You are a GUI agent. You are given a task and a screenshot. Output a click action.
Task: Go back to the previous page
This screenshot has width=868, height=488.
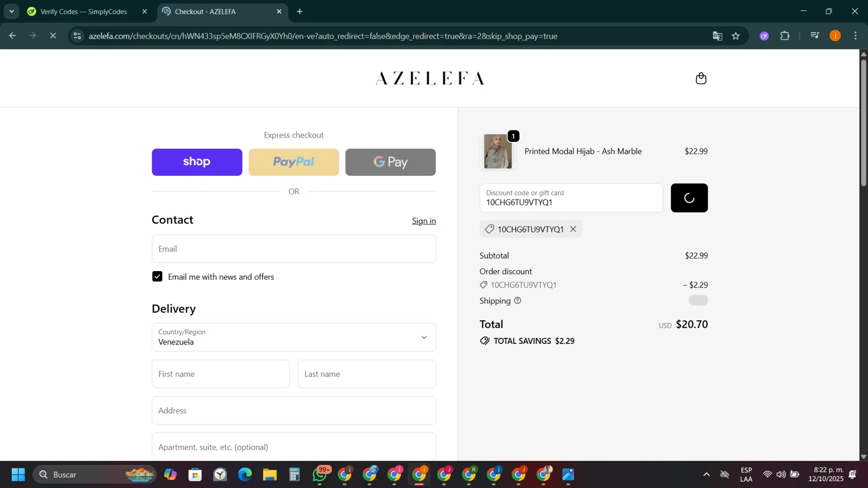click(12, 36)
